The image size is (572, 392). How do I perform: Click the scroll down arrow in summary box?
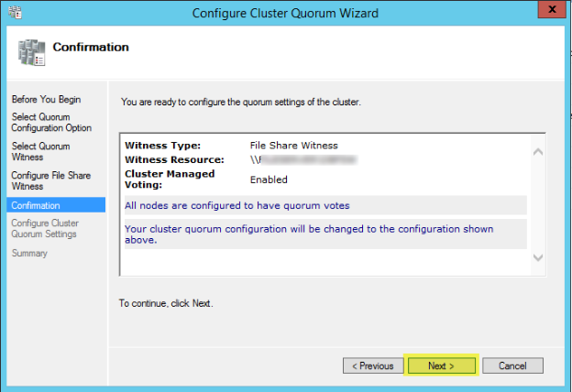tap(538, 259)
